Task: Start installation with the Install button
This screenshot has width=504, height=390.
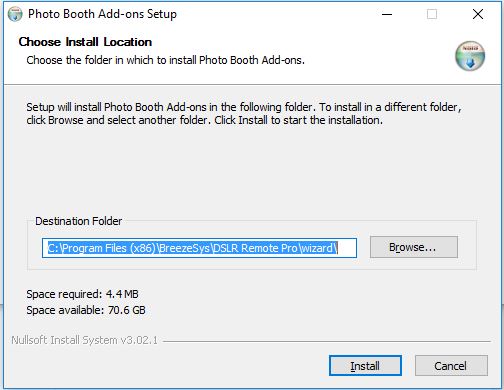Action: point(365,366)
